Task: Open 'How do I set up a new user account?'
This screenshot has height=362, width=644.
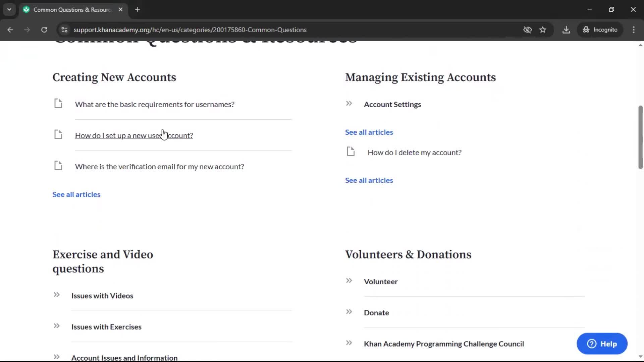Action: [134, 135]
